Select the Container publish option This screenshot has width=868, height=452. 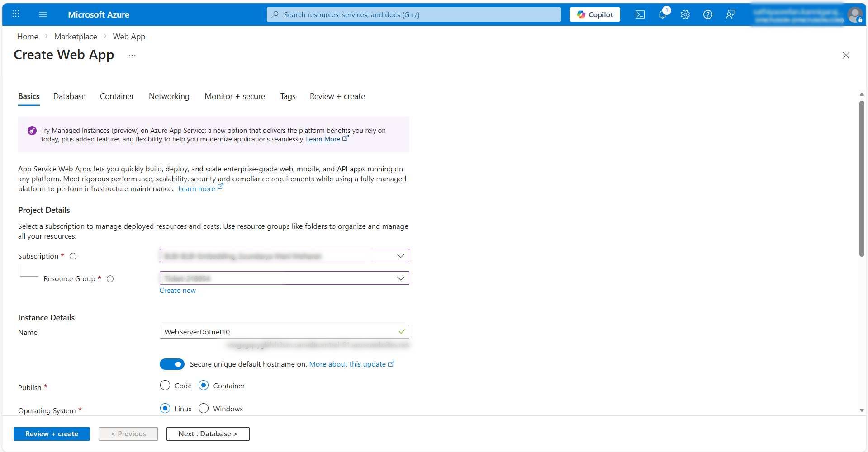click(x=204, y=386)
